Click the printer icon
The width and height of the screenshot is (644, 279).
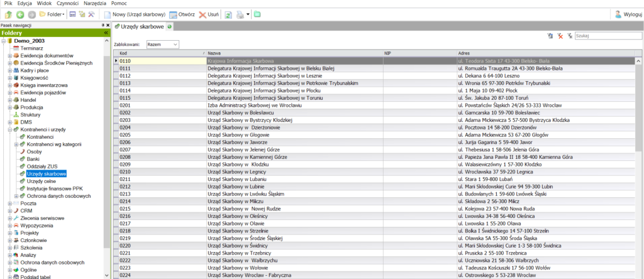tap(240, 14)
